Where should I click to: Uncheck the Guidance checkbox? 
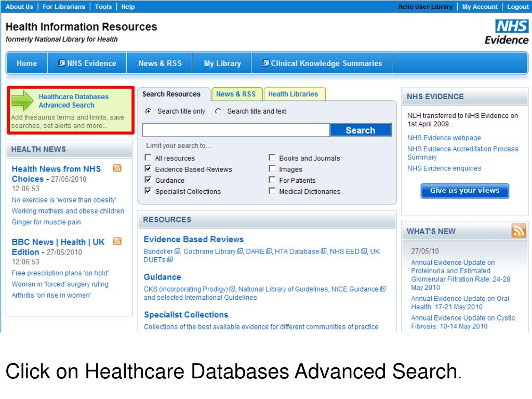[x=148, y=180]
